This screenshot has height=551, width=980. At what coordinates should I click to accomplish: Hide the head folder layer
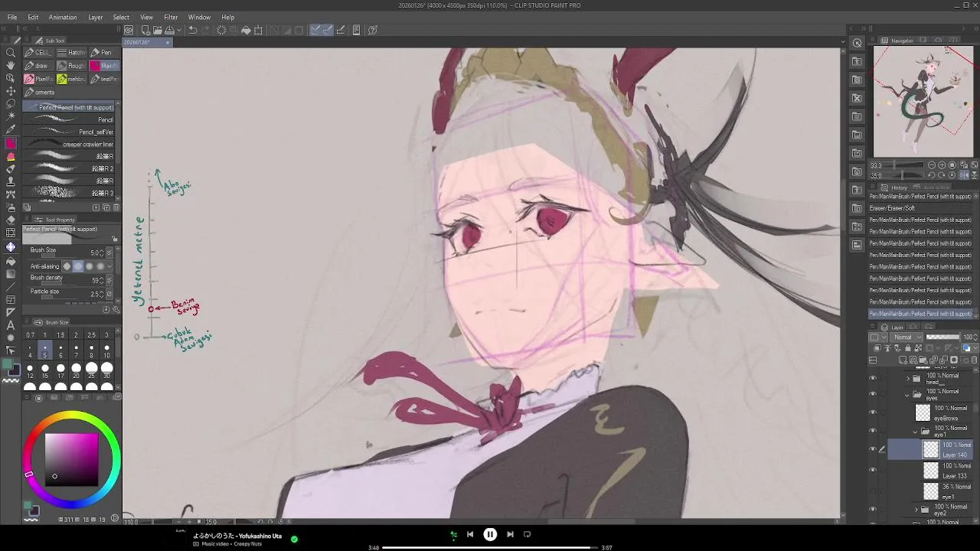(873, 378)
